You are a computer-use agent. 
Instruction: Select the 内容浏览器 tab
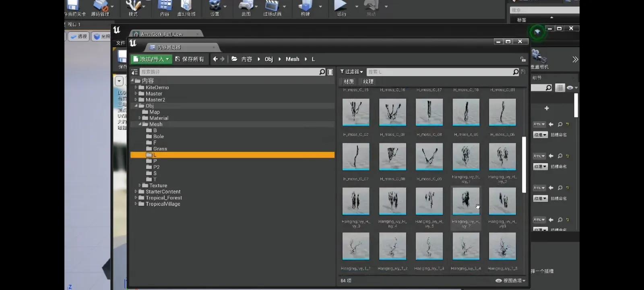click(x=169, y=48)
